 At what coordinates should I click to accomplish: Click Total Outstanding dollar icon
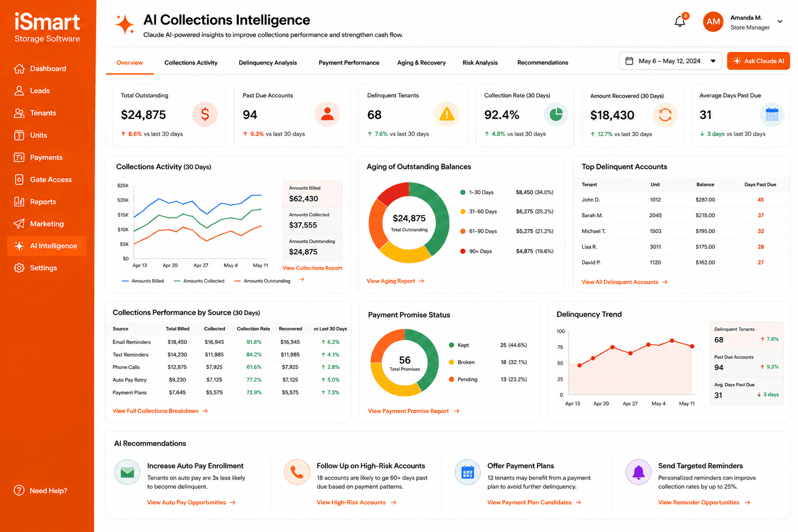(x=205, y=114)
